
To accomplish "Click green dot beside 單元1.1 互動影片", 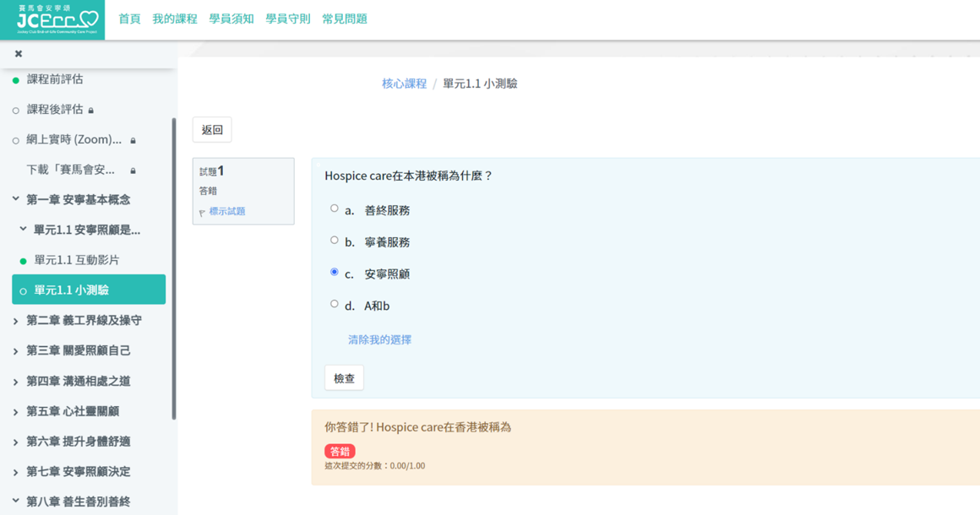I will click(x=24, y=261).
